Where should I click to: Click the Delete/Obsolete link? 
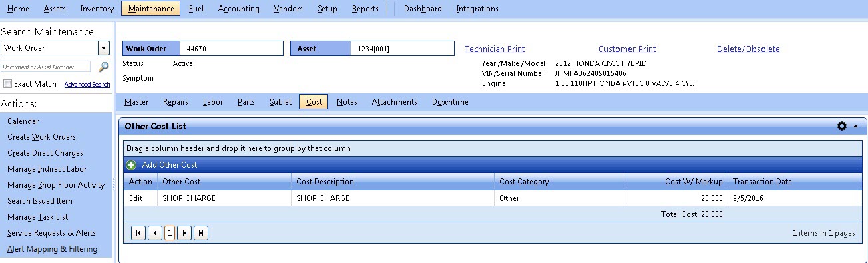tap(748, 49)
